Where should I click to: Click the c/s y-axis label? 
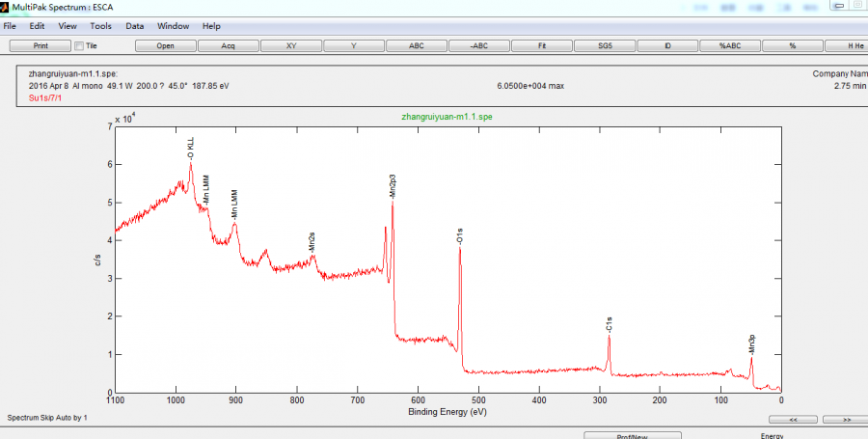[98, 260]
